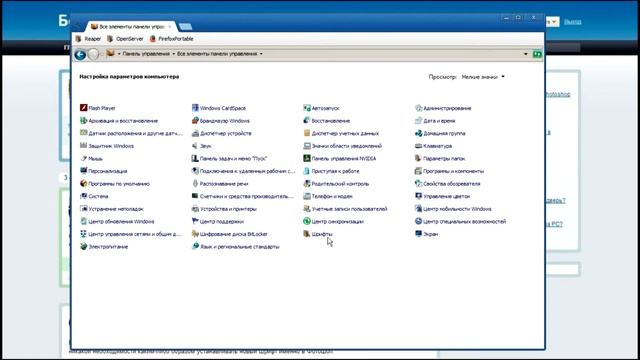Expand the arrow before Панель управления breadcrumb
640x360 pixels.
tap(119, 54)
